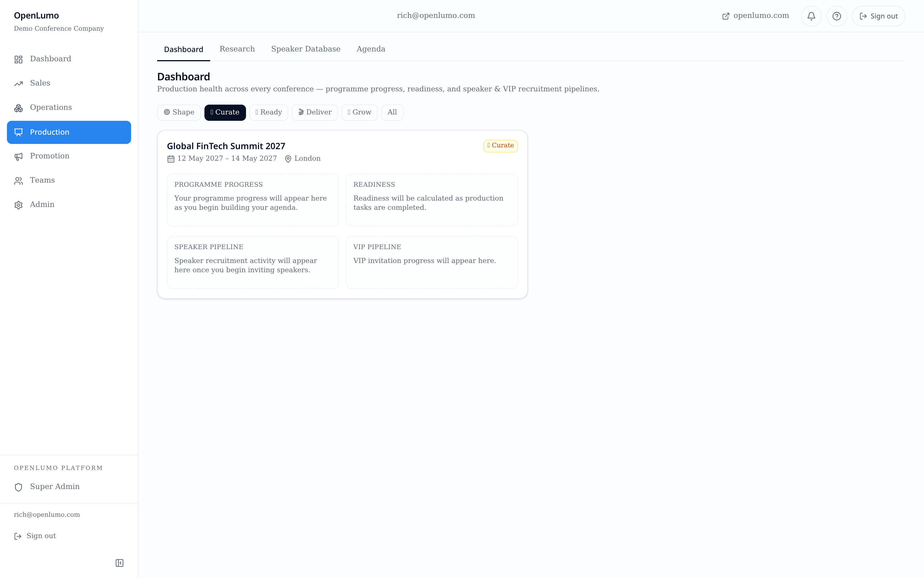The width and height of the screenshot is (924, 578).
Task: Click the 12 May 2027 – 14 May 2027 date text
Action: click(x=227, y=158)
